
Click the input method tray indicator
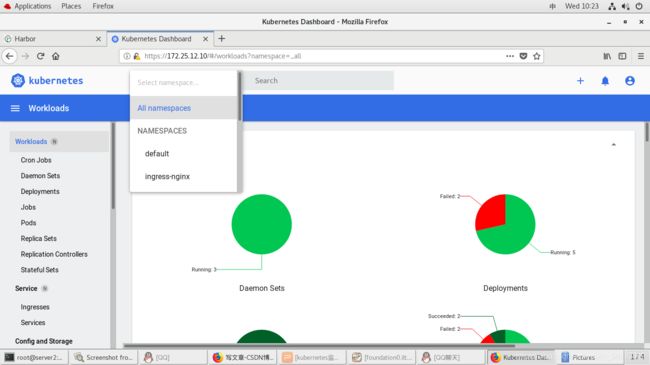coord(552,6)
